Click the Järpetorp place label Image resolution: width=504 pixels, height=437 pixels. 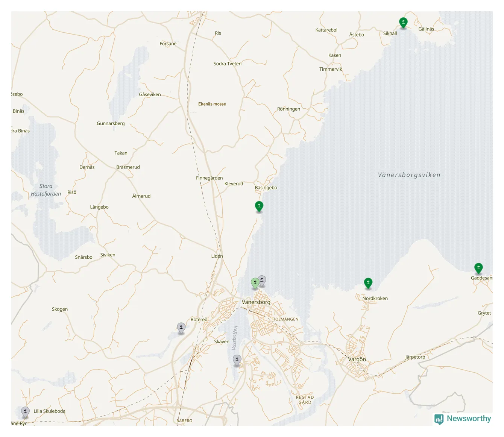click(415, 357)
